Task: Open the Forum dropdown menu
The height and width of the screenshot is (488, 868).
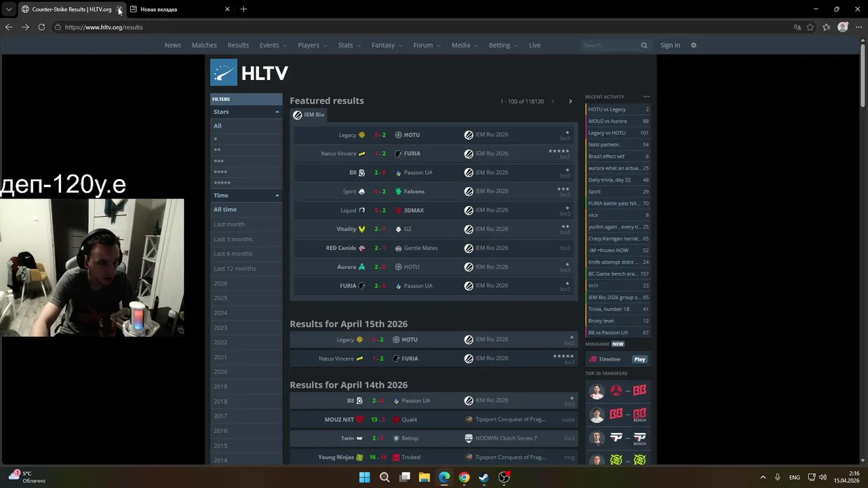Action: [427, 45]
